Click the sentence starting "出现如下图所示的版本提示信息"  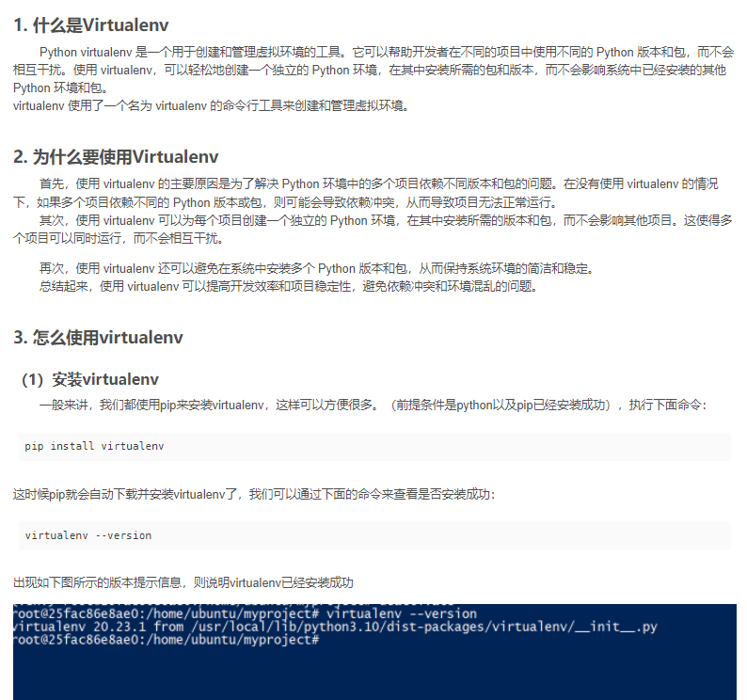[x=183, y=582]
